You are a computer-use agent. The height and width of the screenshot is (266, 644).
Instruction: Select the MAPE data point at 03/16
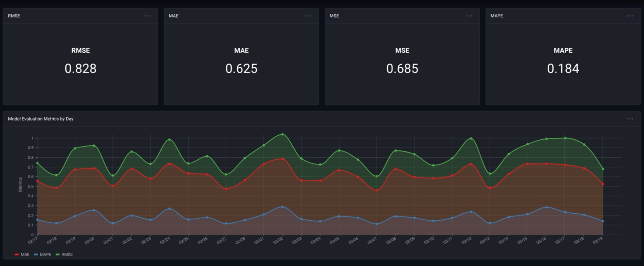546,207
